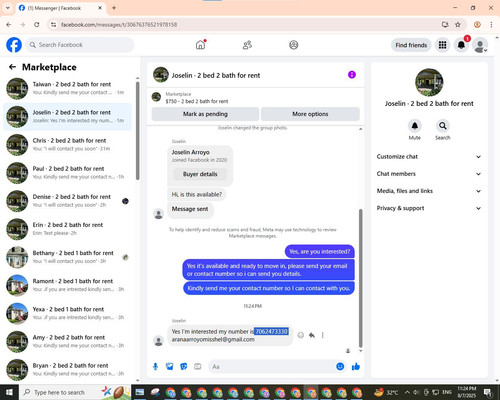Open the Windows notification center icon
This screenshot has width=500, height=400.
pyautogui.click(x=488, y=392)
